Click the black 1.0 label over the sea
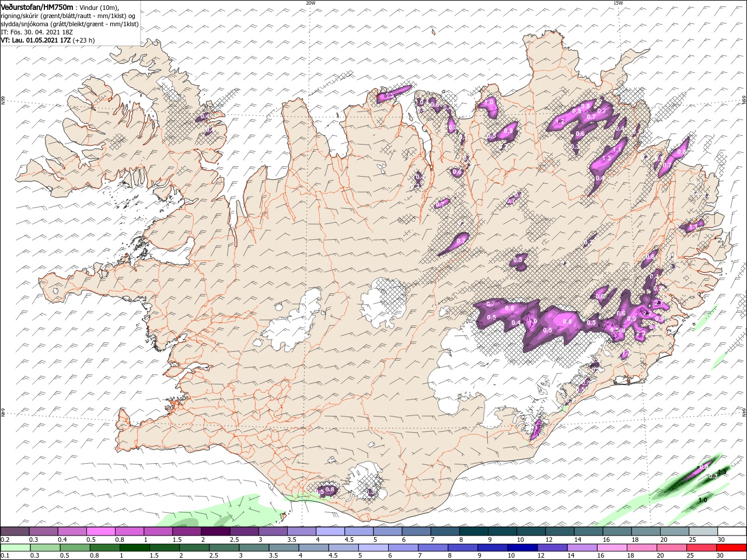 [x=703, y=500]
